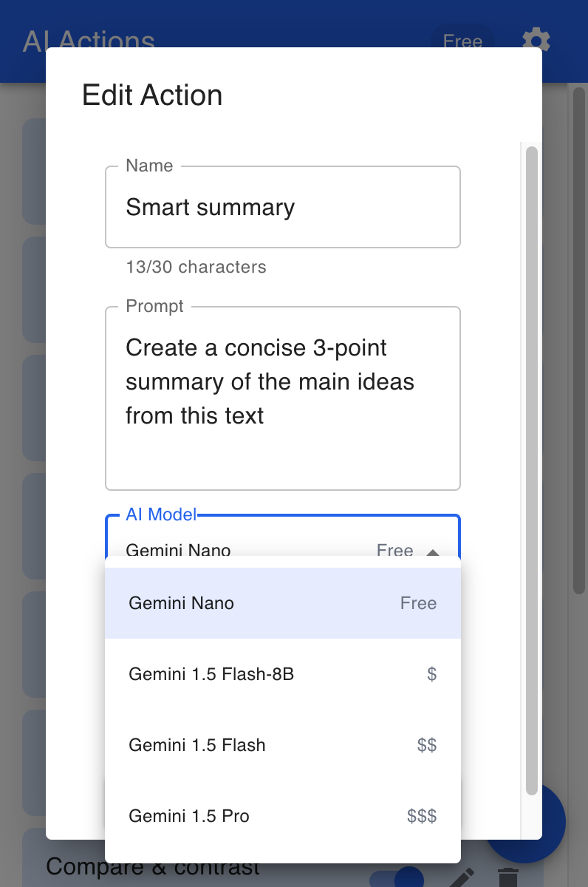Viewport: 588px width, 887px height.
Task: Click the pencil edit icon for Compare & contrast
Action: (462, 877)
